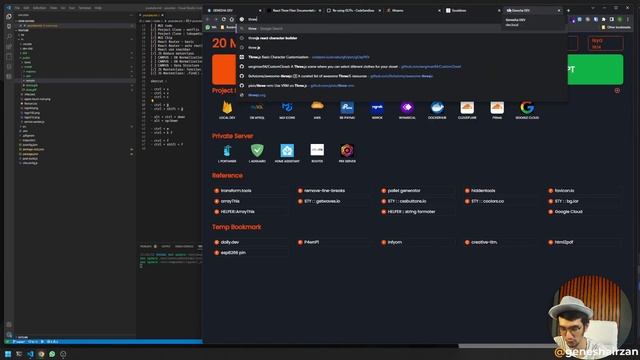Open the MySQL shortcut icon
The width and height of the screenshot is (640, 360).
click(x=257, y=107)
